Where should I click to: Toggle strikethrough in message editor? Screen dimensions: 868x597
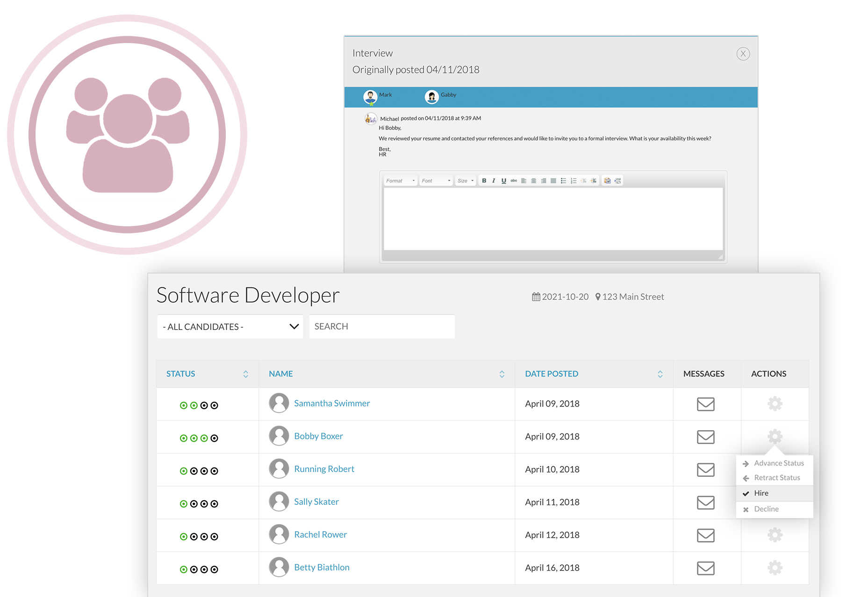point(514,181)
